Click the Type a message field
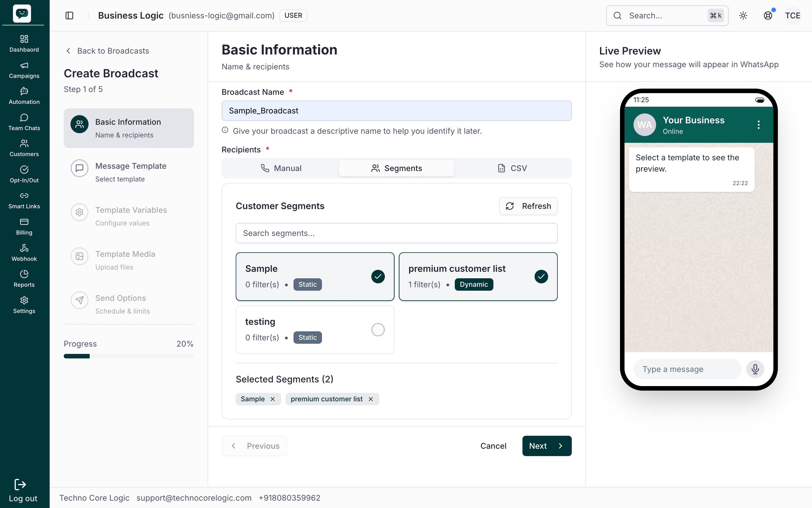812x508 pixels. point(687,369)
